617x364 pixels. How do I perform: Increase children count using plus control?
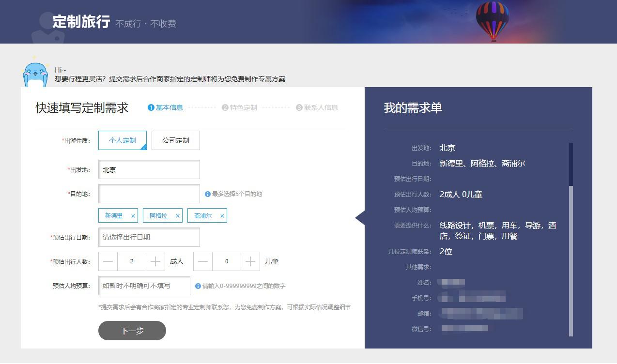(250, 261)
